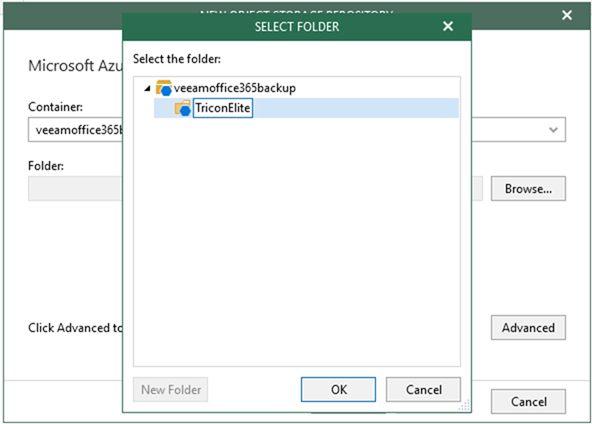Click the Container combo box text
The height and width of the screenshot is (424, 592).
[79, 130]
